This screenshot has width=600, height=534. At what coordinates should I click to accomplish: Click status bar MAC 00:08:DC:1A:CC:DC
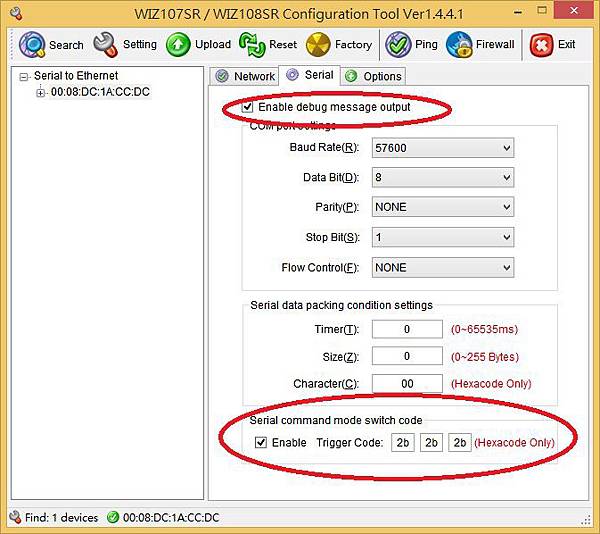click(x=171, y=518)
